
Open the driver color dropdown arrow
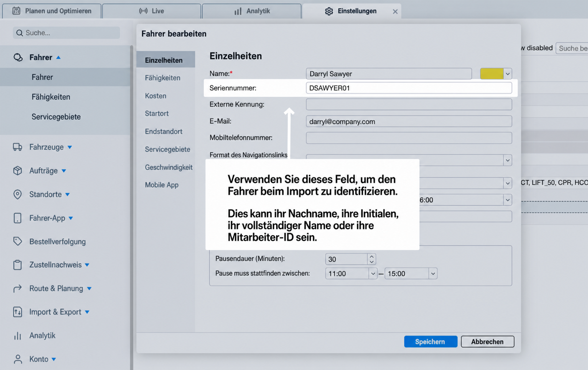[507, 74]
